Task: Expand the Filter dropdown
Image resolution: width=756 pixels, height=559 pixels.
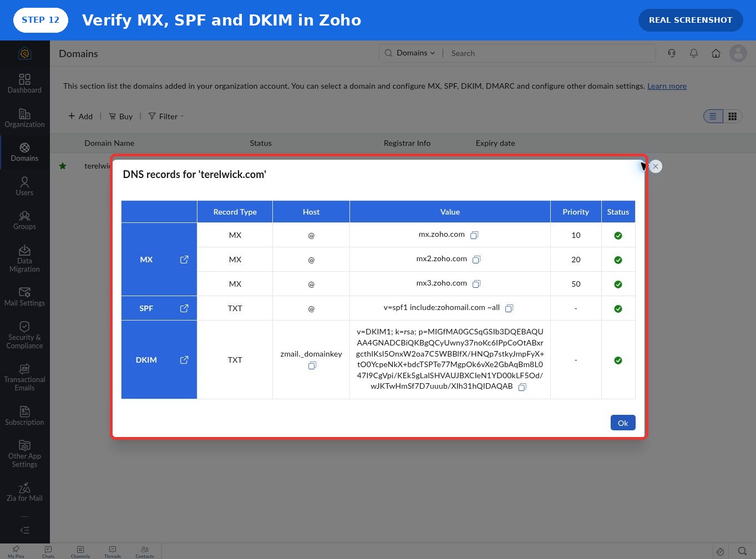Action: 166,116
